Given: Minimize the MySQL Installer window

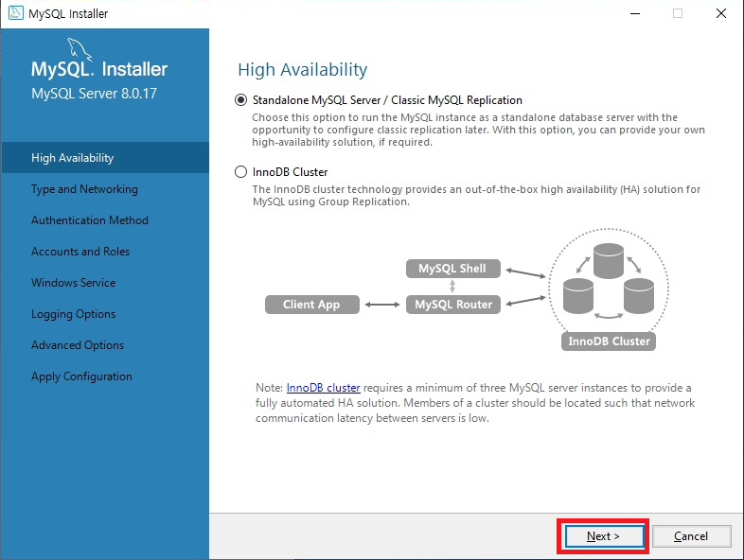Looking at the screenshot, I should pyautogui.click(x=635, y=13).
